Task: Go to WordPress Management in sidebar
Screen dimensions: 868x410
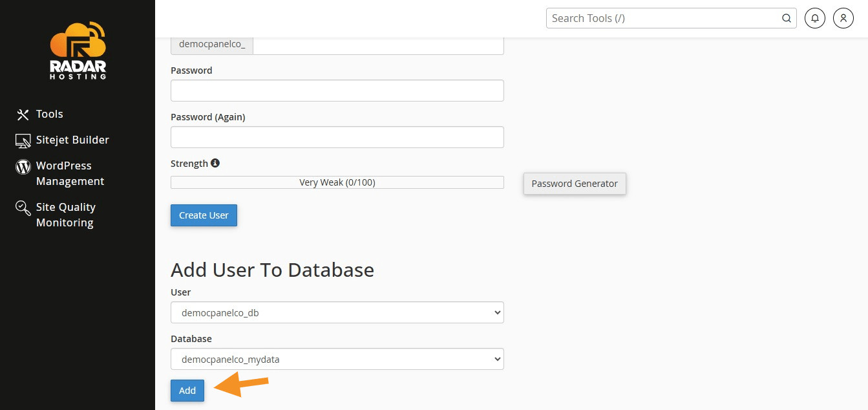Action: [x=70, y=174]
